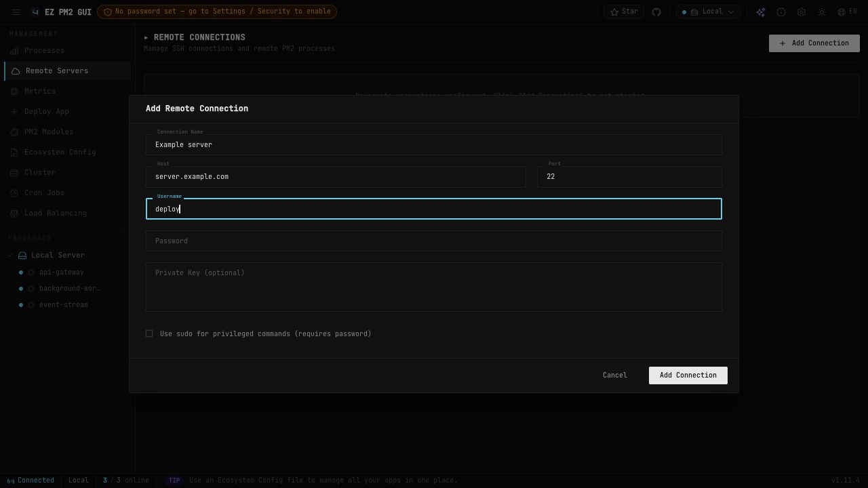The height and width of the screenshot is (488, 868).
Task: Open the info icon in header
Action: pyautogui.click(x=781, y=12)
